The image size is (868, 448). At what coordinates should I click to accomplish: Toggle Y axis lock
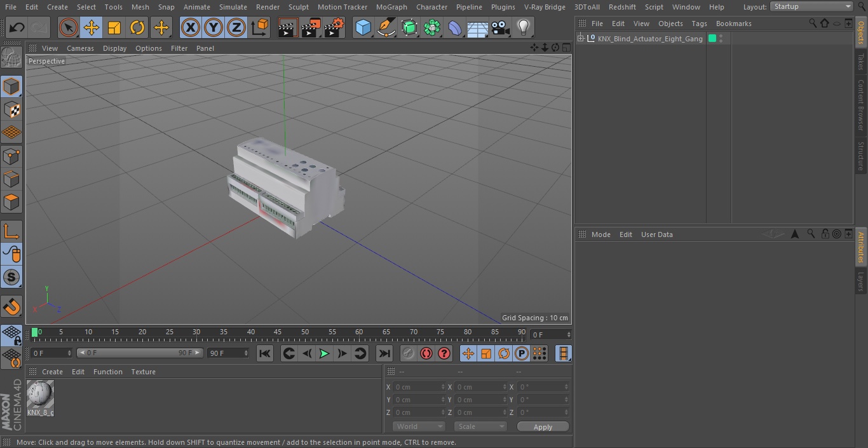tap(214, 27)
